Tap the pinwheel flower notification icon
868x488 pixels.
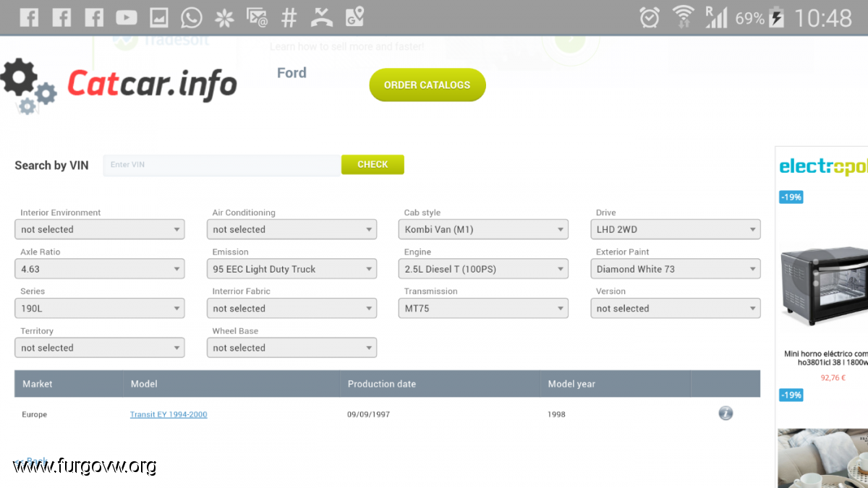225,17
